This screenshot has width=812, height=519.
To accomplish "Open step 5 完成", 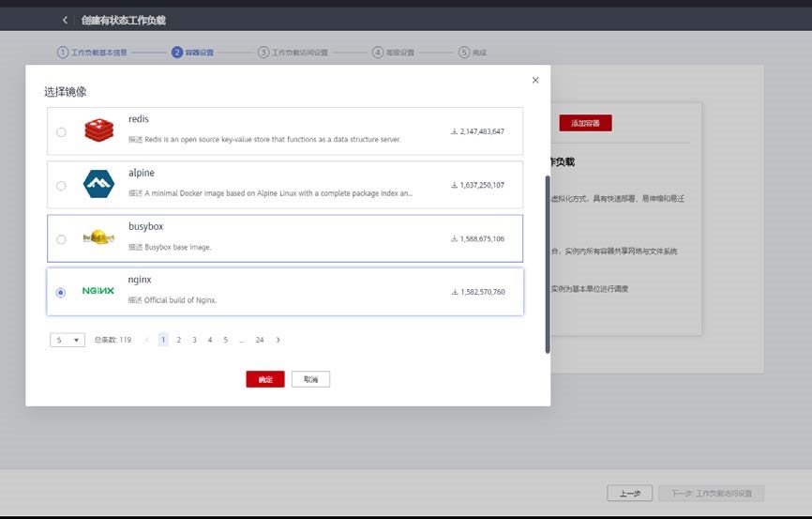I will click(x=473, y=53).
